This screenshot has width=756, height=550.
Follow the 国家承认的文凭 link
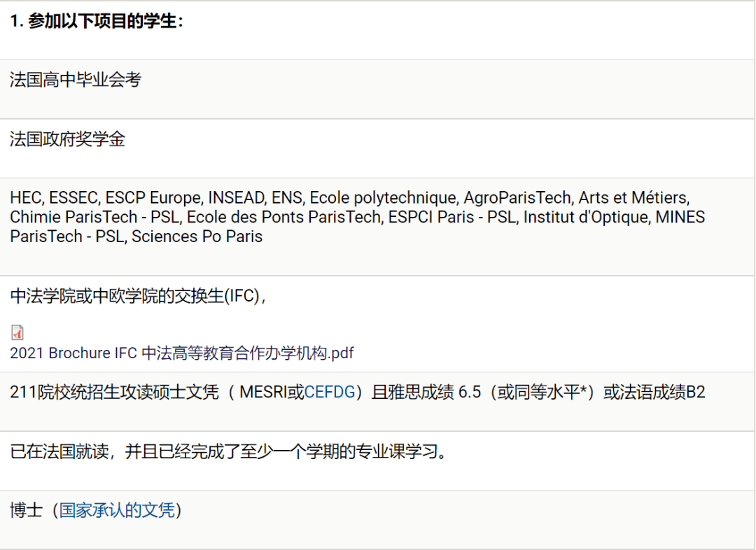point(117,511)
